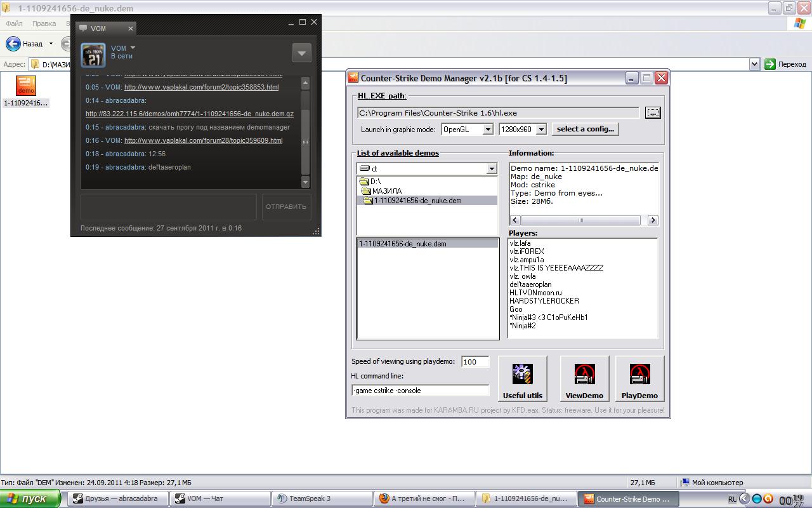Open the OpenGL graphic mode dropdown
The width and height of the screenshot is (812, 508).
(488, 129)
